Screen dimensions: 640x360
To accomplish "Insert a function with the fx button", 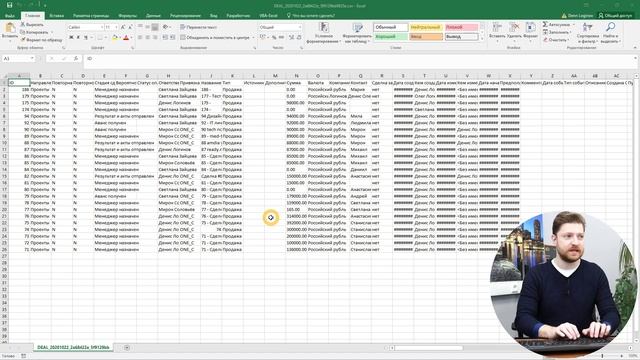I will pyautogui.click(x=76, y=58).
